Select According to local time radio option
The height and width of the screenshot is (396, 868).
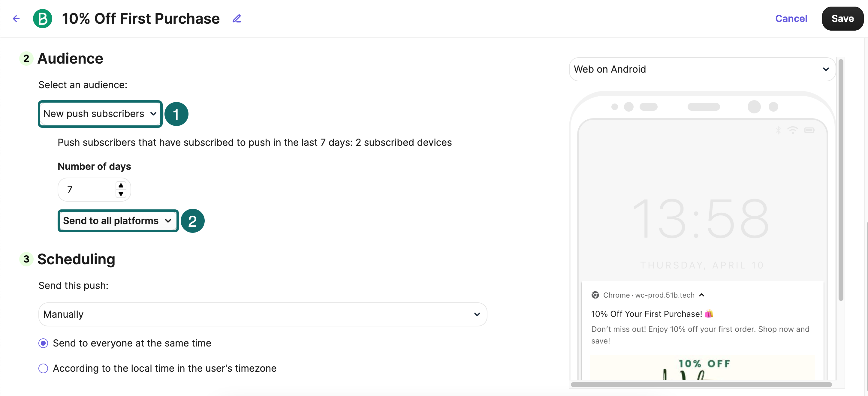pos(43,368)
